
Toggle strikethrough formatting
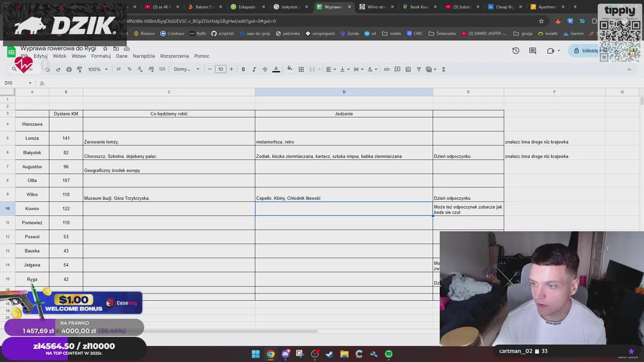[x=265, y=69]
